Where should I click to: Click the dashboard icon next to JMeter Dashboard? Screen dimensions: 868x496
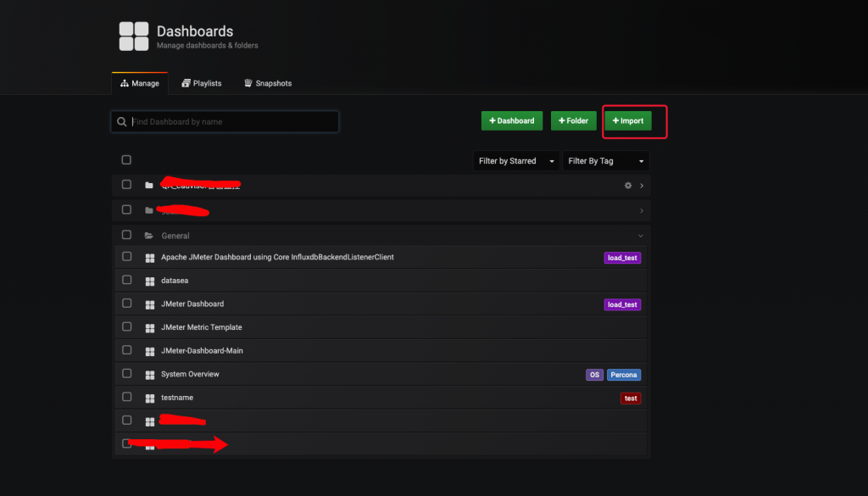150,304
